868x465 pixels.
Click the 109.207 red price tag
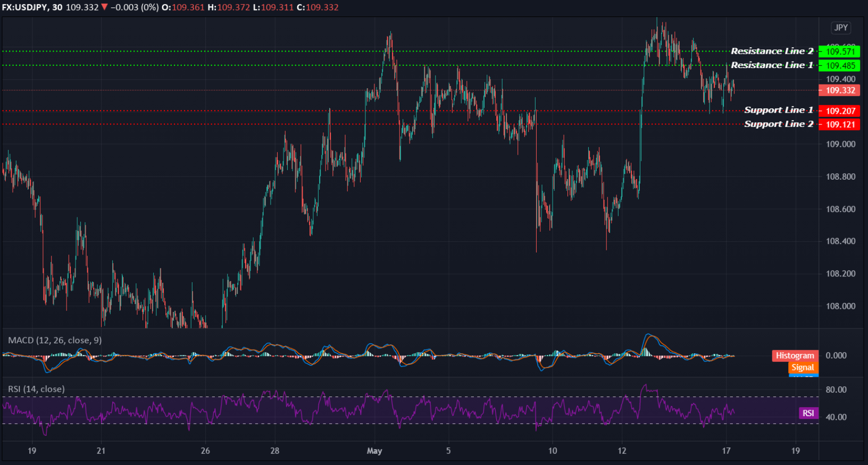coord(840,111)
